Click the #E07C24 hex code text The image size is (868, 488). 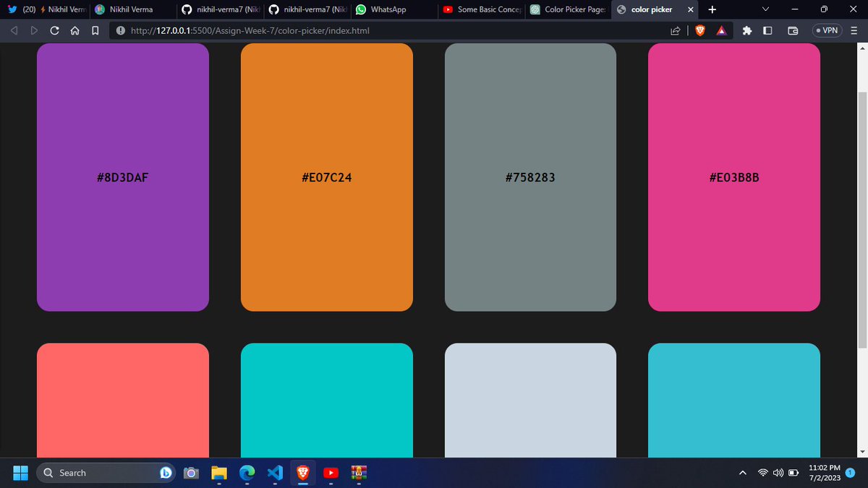(x=327, y=177)
